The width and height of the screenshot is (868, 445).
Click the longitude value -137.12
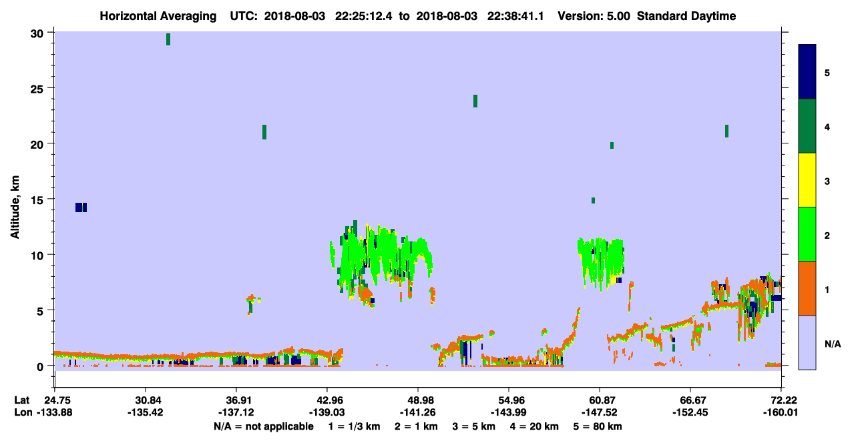[x=236, y=413]
